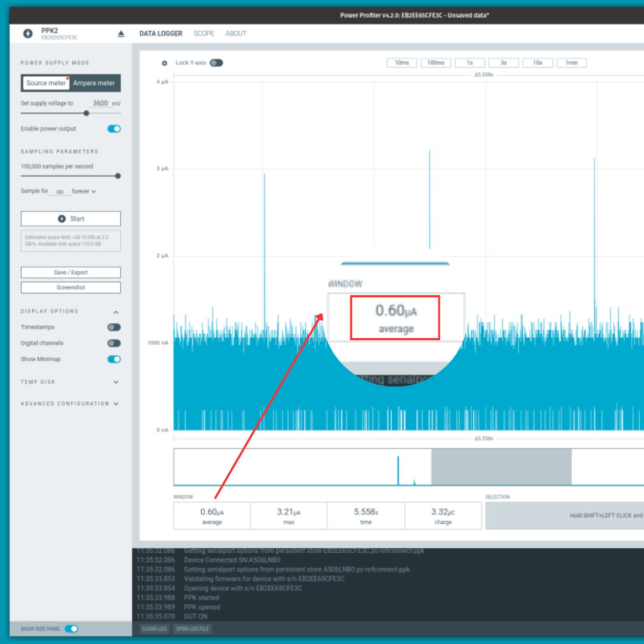Click the eject device icon
644x644 pixels.
(121, 34)
